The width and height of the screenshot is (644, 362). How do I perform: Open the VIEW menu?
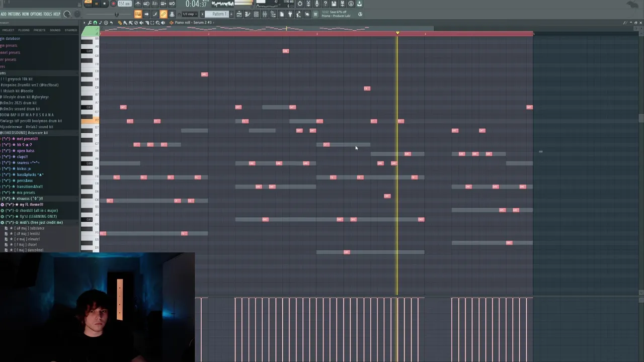tap(25, 14)
